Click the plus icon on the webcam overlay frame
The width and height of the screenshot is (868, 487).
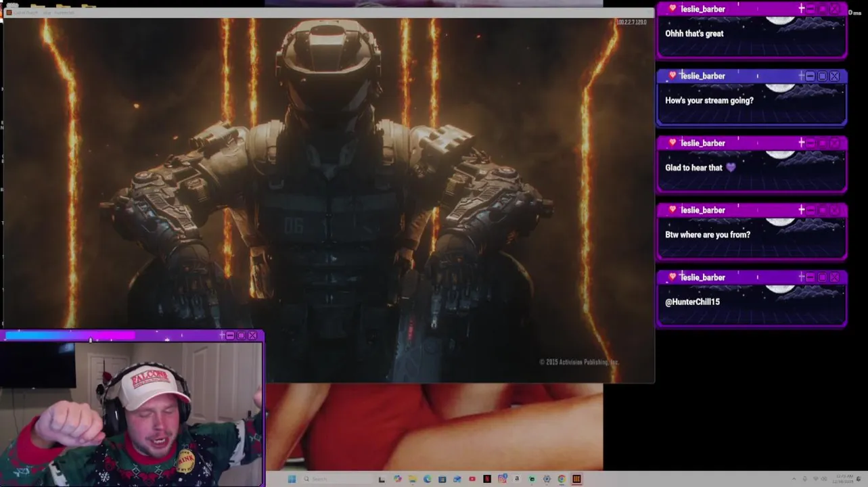pyautogui.click(x=222, y=335)
